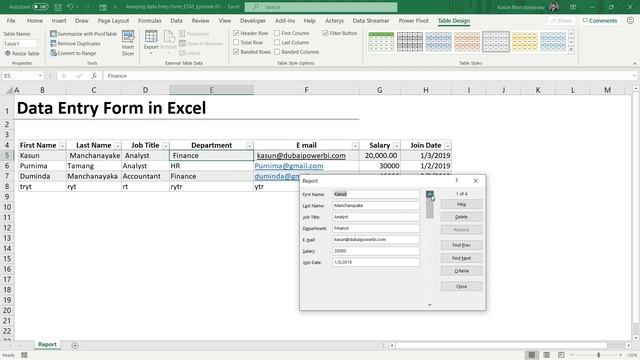Click the Delete button in Report dialog

point(461,217)
